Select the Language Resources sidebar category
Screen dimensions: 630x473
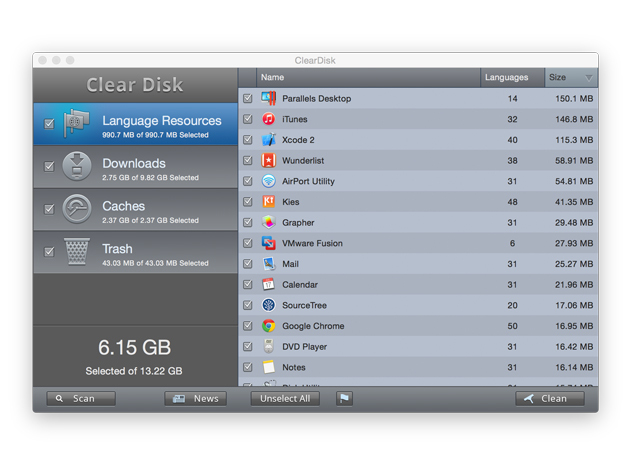point(135,124)
